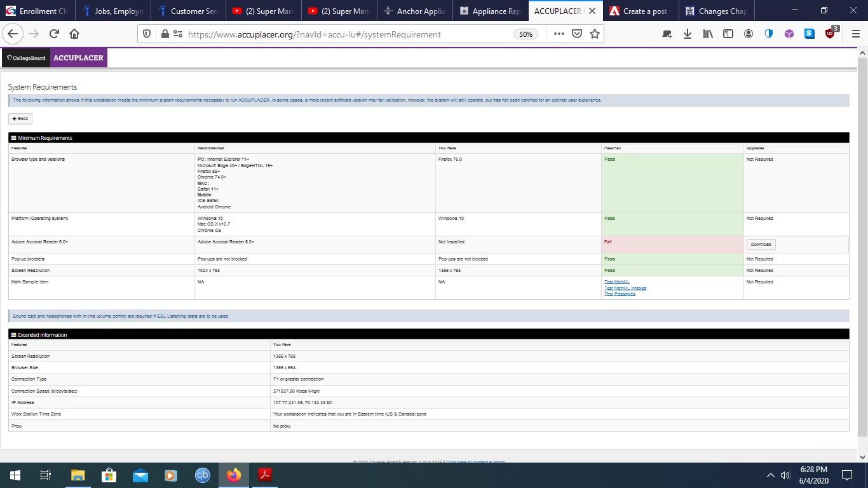Open the Action Center notifications icon
The width and height of the screenshot is (868, 488).
[x=847, y=475]
